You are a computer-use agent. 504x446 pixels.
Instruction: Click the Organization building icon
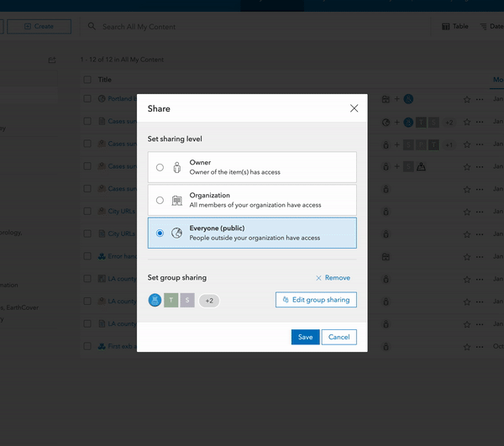click(176, 200)
